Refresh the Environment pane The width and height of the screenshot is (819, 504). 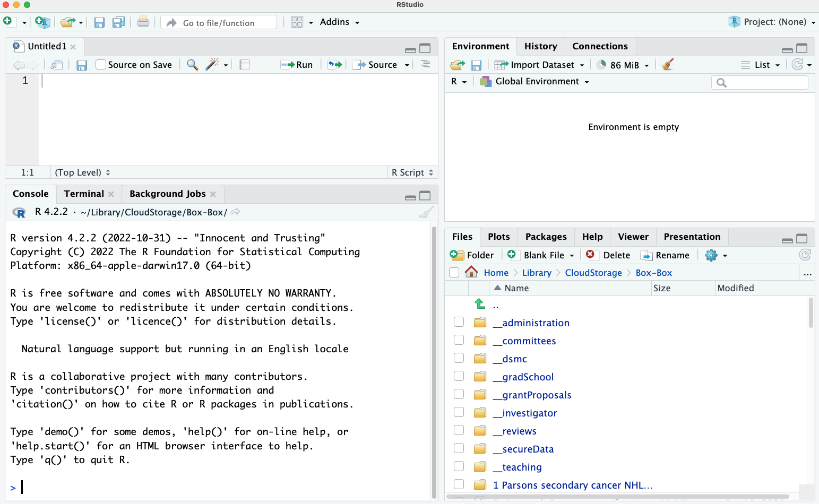point(797,64)
